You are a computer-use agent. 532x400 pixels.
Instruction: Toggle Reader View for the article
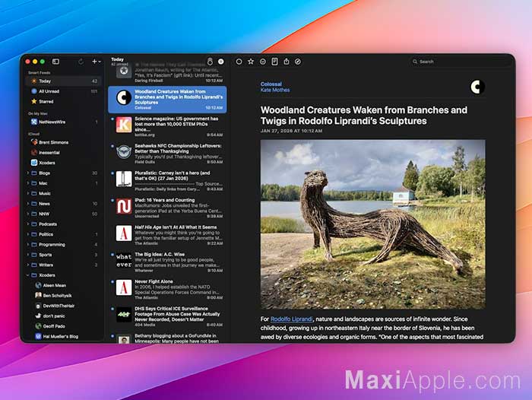(x=274, y=62)
